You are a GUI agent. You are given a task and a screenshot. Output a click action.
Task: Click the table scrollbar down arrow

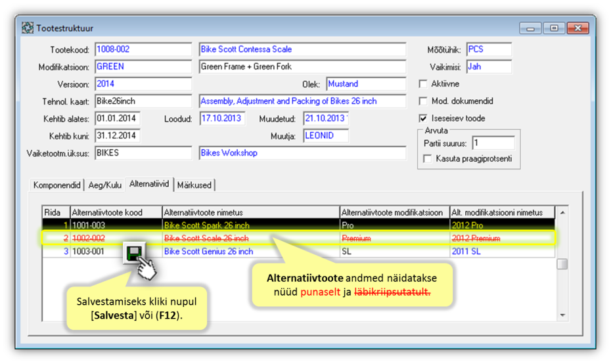(x=562, y=315)
